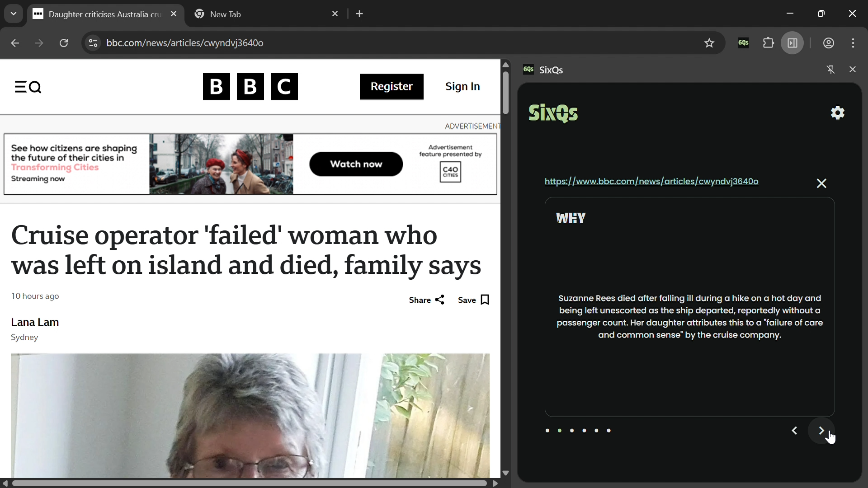
Task: Open the Extensions puzzle icon
Action: point(768,43)
